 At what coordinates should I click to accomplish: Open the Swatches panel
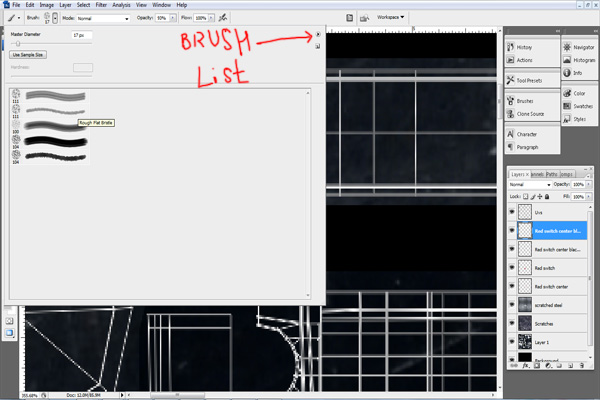(580, 106)
